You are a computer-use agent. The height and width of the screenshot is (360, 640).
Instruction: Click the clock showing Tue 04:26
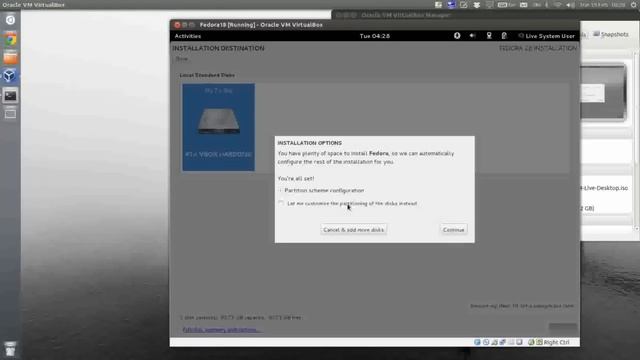pyautogui.click(x=375, y=36)
